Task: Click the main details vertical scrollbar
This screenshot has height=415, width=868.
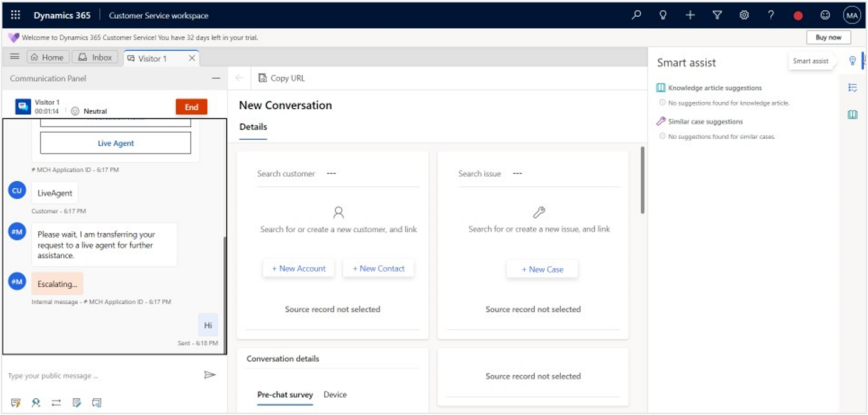Action: coord(643,180)
